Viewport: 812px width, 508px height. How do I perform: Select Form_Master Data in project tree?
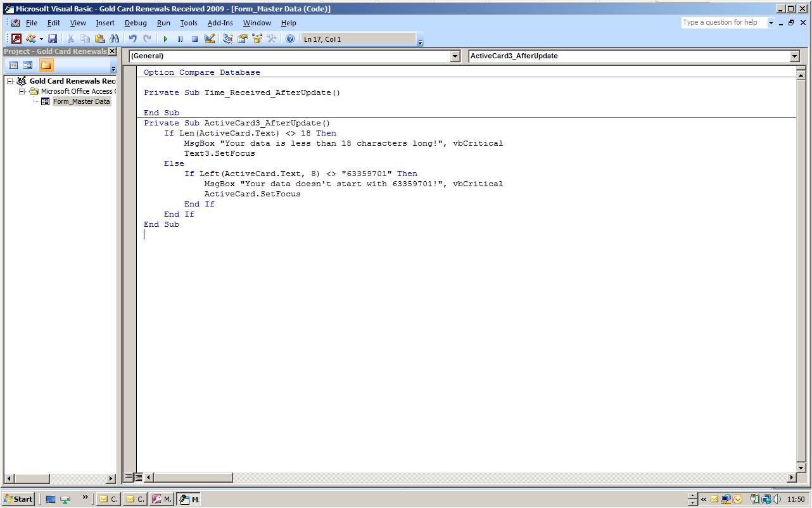coord(81,101)
